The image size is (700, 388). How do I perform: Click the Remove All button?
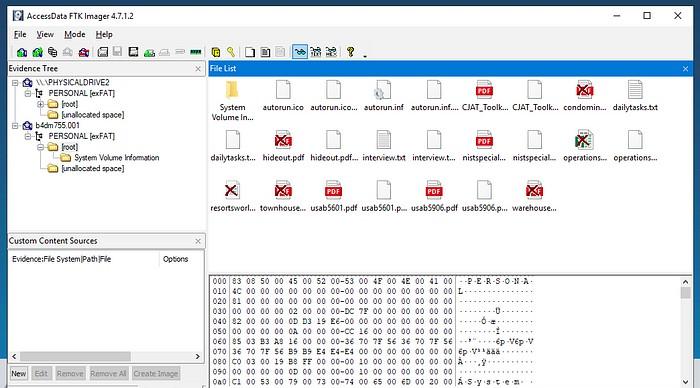pyautogui.click(x=108, y=374)
